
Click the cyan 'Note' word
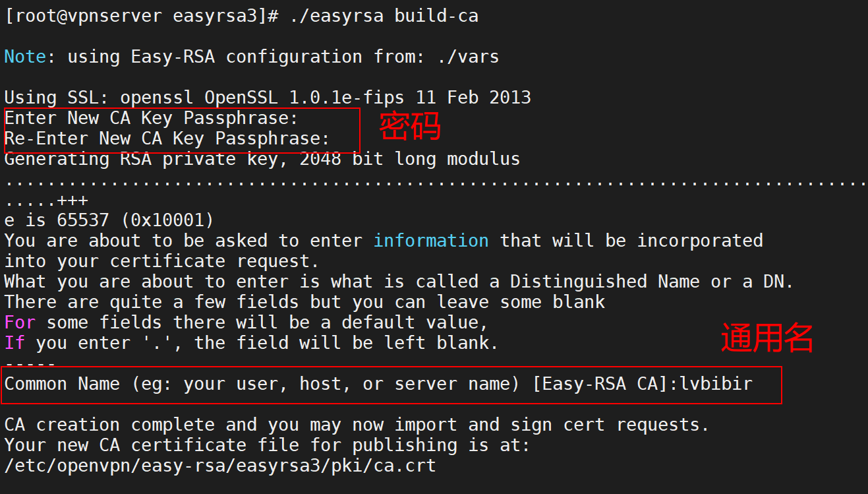[25, 57]
